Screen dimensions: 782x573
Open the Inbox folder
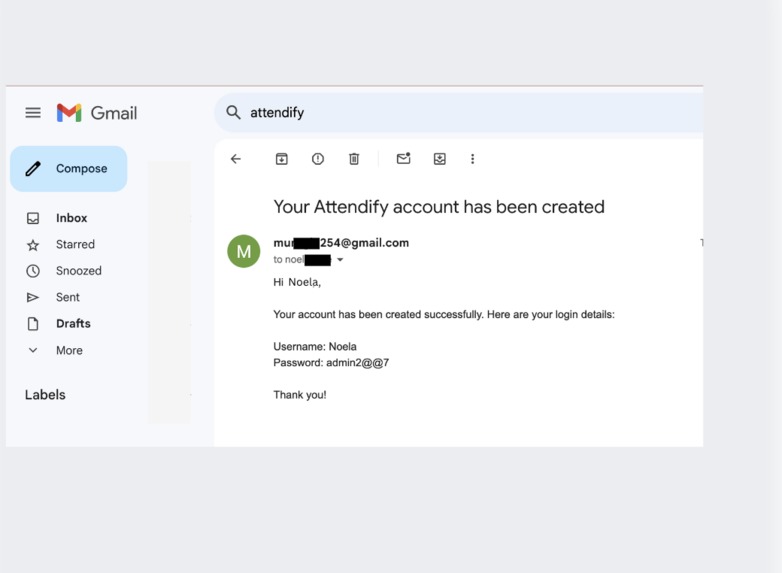(x=71, y=218)
